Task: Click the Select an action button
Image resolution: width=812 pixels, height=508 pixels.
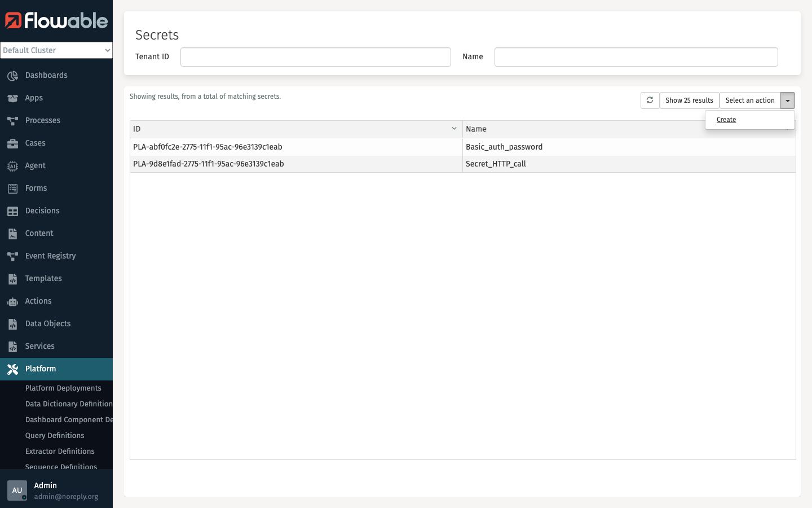Action: point(750,100)
